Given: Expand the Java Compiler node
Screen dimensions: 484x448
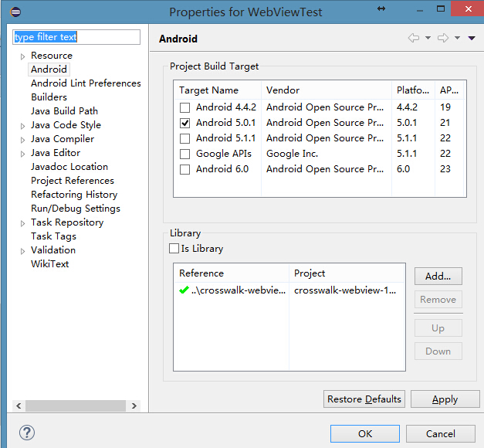Looking at the screenshot, I should click(x=22, y=140).
